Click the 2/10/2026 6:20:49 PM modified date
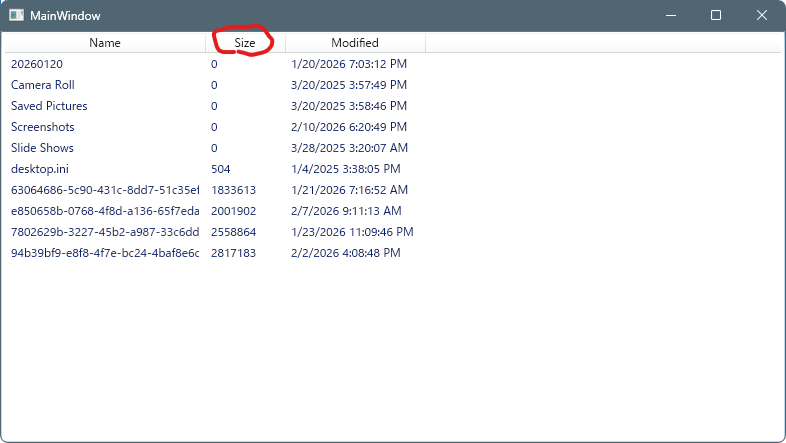 [x=349, y=127]
